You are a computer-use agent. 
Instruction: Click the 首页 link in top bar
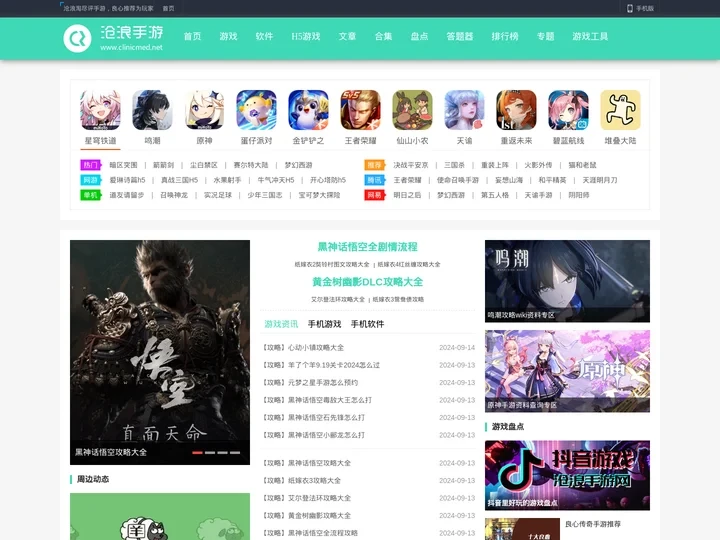169,8
